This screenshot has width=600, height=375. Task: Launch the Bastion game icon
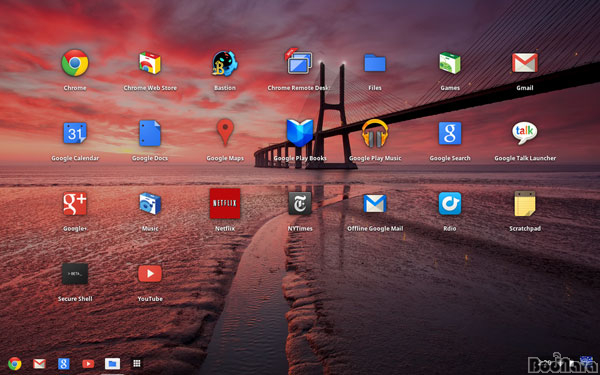point(225,63)
